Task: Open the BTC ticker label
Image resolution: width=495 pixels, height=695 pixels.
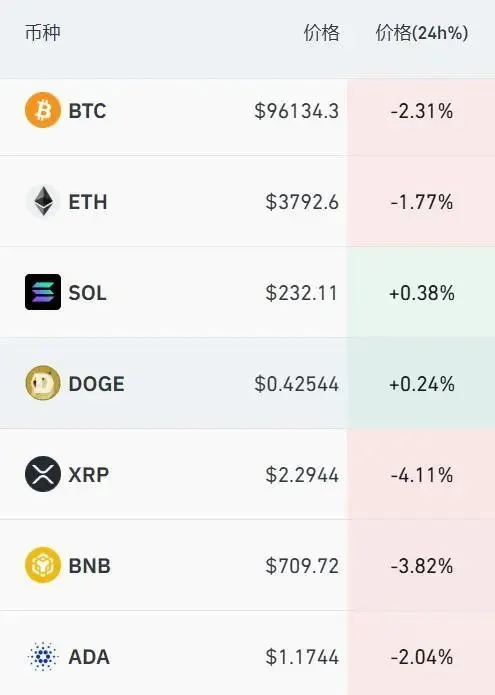Action: (87, 111)
